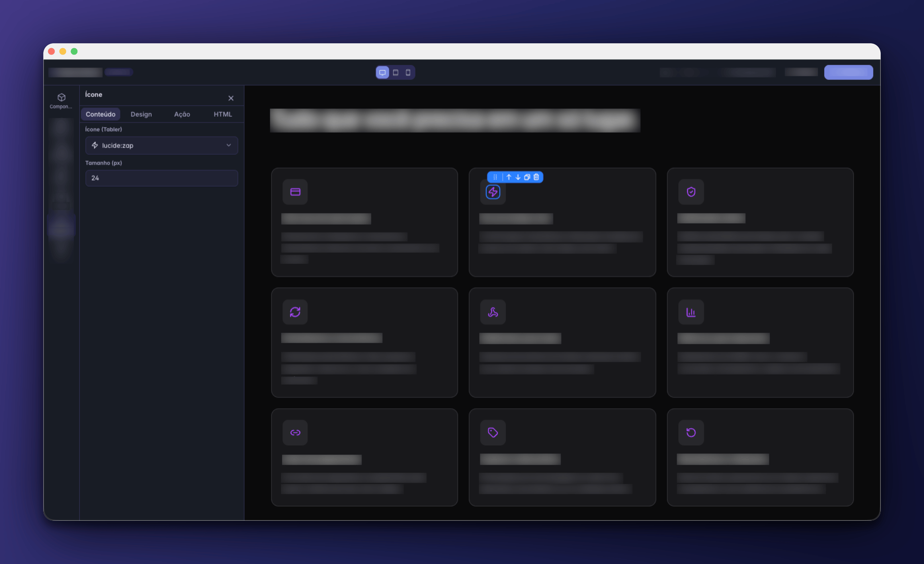Image resolution: width=924 pixels, height=564 pixels.
Task: Select the bar chart icon on the canvas
Action: pos(691,312)
